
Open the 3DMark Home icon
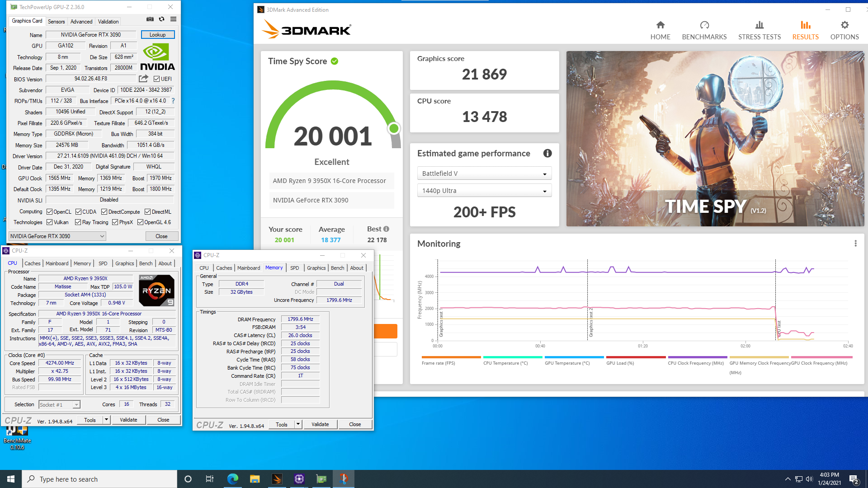click(660, 25)
